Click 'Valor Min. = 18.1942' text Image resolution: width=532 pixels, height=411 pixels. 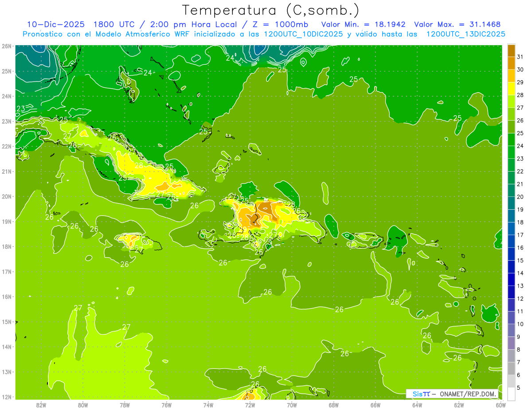[363, 24]
